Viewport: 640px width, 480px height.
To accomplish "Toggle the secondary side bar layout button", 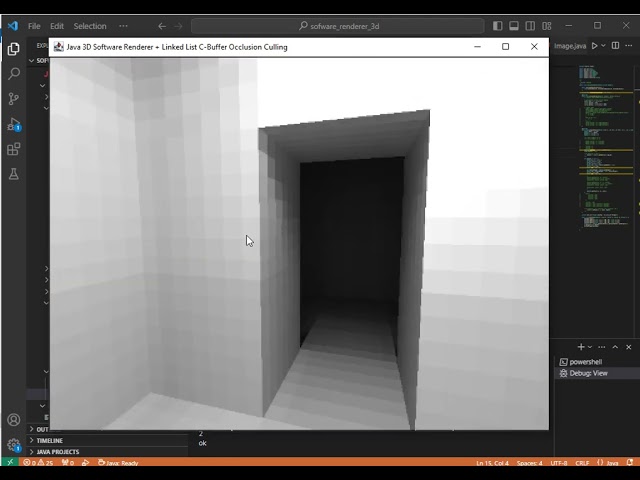I will (x=530, y=26).
